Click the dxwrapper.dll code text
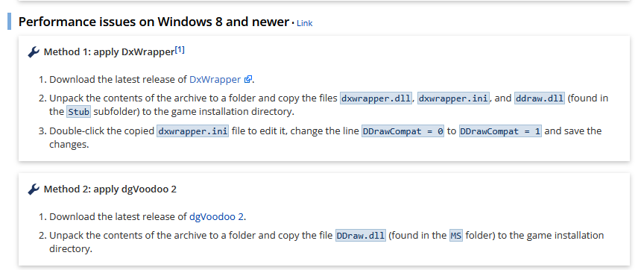The image size is (644, 270). (x=376, y=98)
